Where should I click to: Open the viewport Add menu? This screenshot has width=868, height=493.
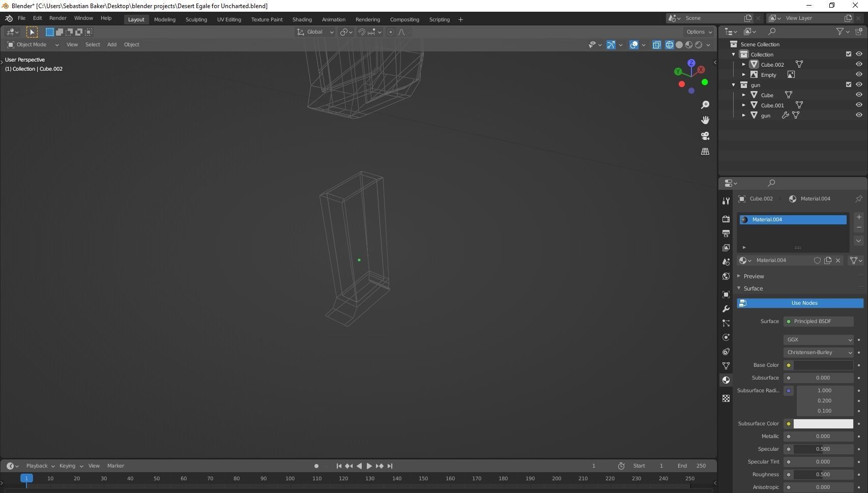[x=112, y=45]
